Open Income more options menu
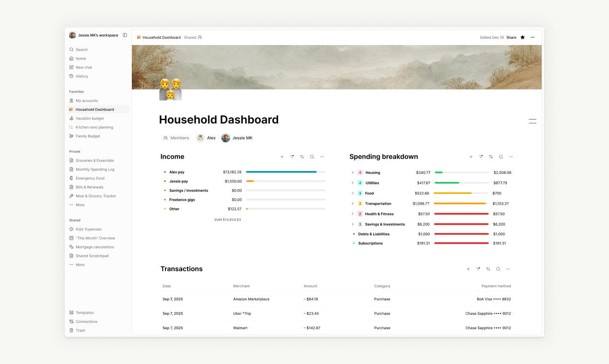 point(322,157)
